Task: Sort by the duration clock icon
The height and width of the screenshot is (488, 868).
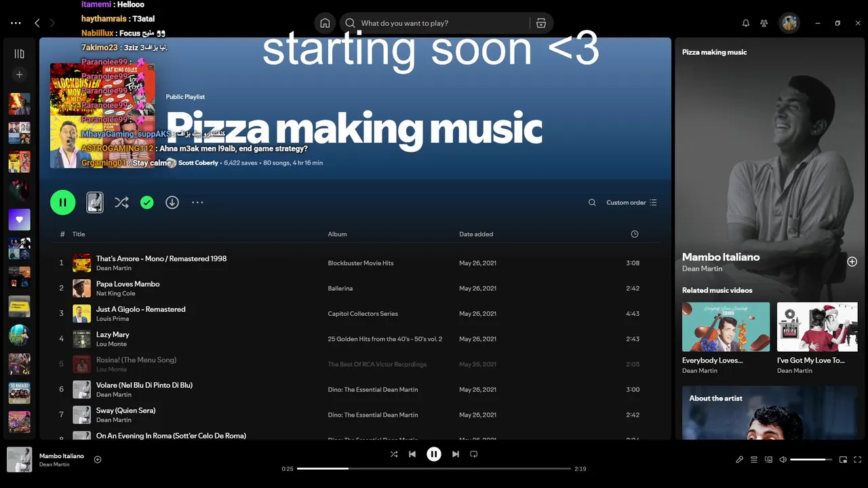Action: [635, 234]
